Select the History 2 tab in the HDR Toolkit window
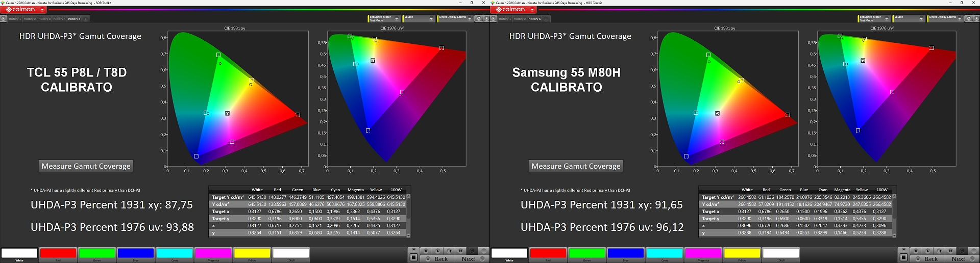Viewport: 980px width, 263px height. click(x=520, y=19)
